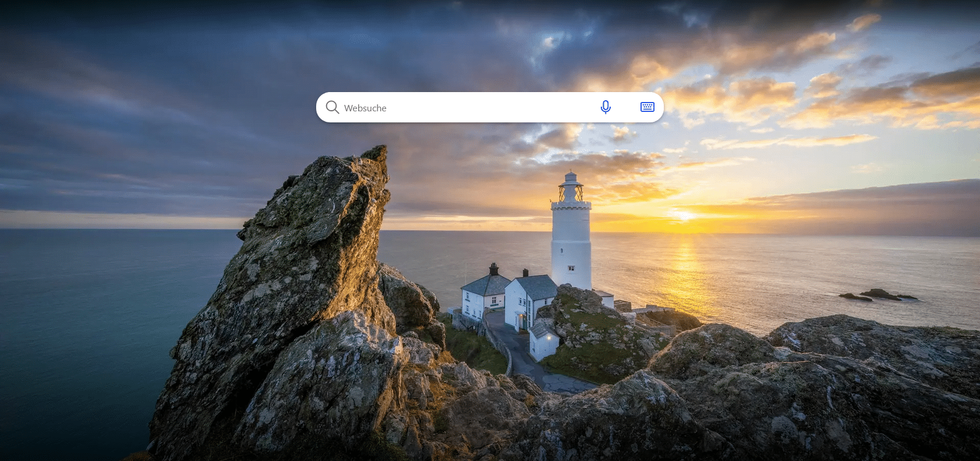Start voice search with microphone icon
This screenshot has height=461, width=980.
(x=605, y=107)
